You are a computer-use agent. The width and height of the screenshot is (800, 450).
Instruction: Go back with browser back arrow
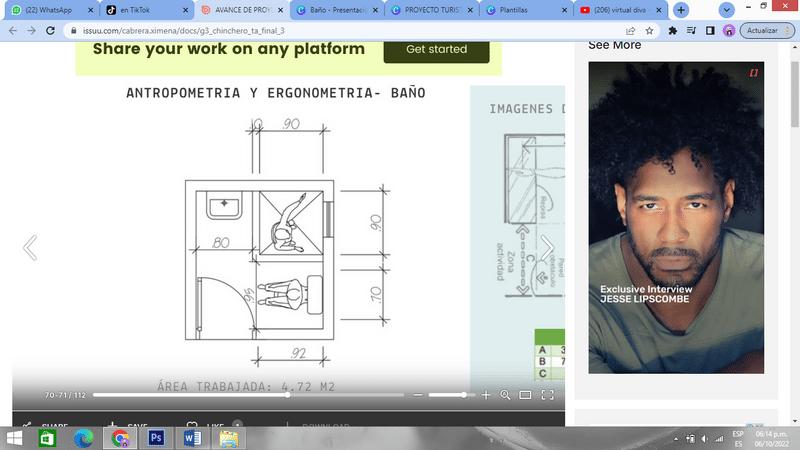(13, 31)
